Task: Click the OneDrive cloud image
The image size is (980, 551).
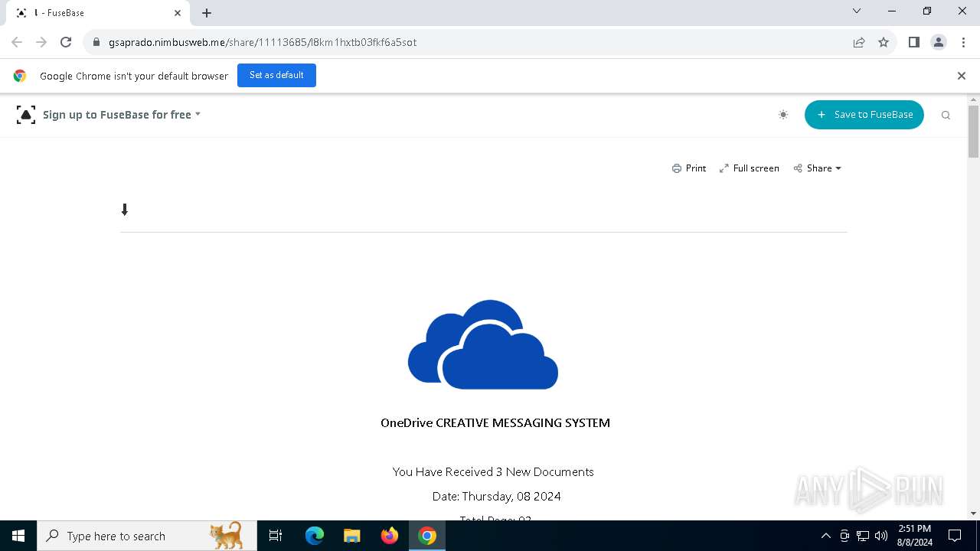Action: click(483, 344)
